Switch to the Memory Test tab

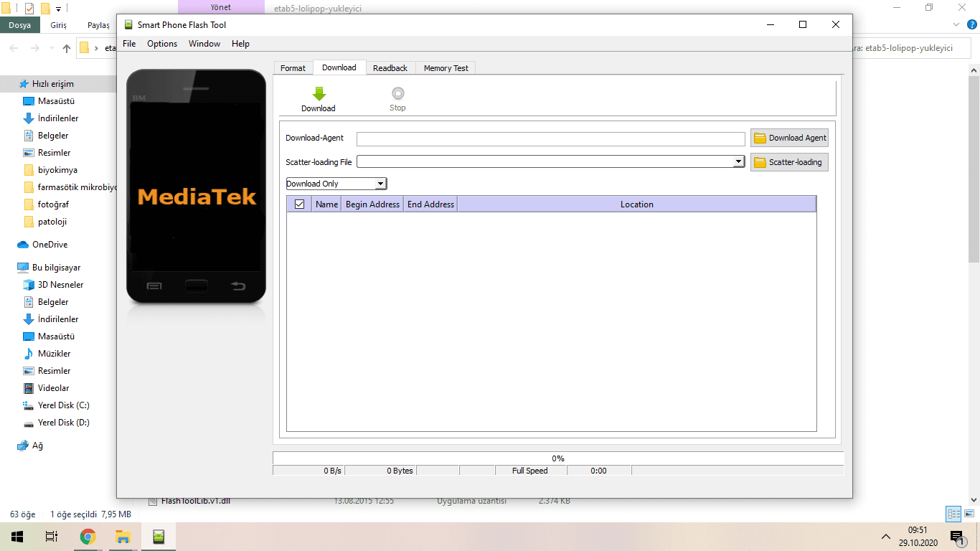[x=446, y=68]
